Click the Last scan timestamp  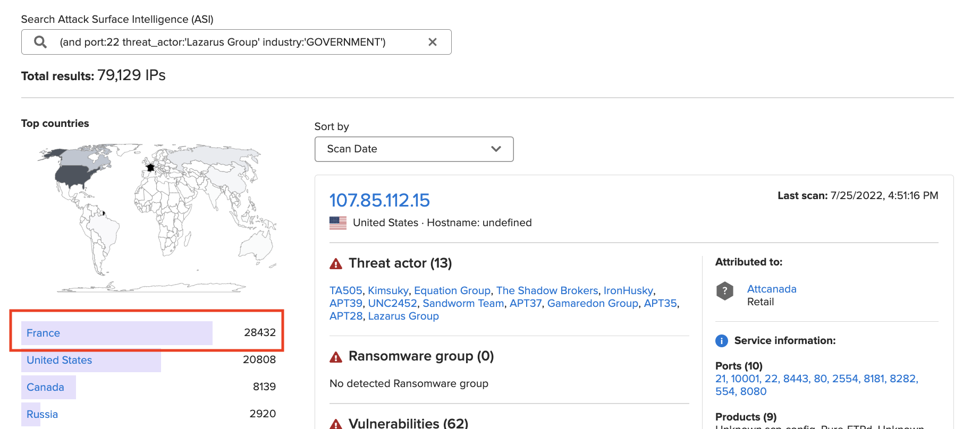pyautogui.click(x=858, y=195)
